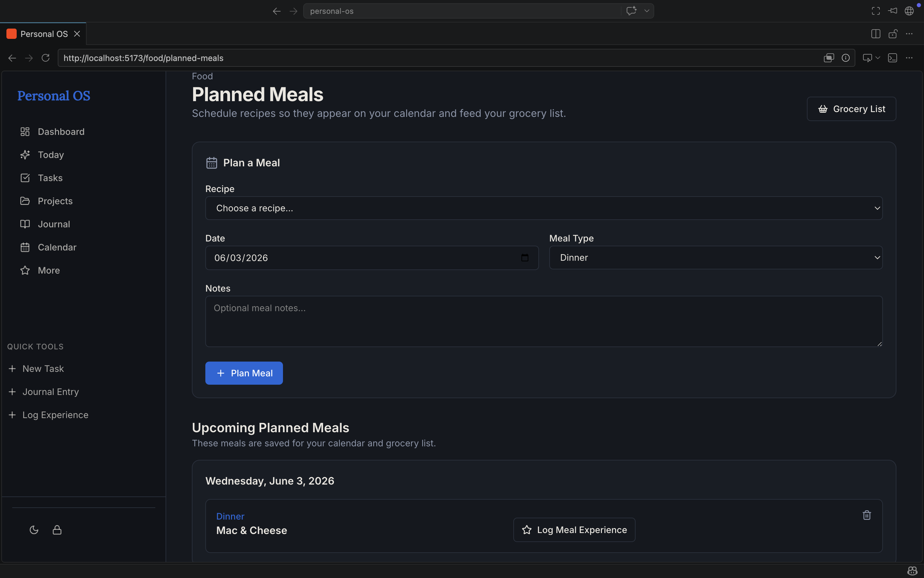This screenshot has height=578, width=924.
Task: Click the Wednesday, June 3, 2026 heading
Action: pos(270,481)
